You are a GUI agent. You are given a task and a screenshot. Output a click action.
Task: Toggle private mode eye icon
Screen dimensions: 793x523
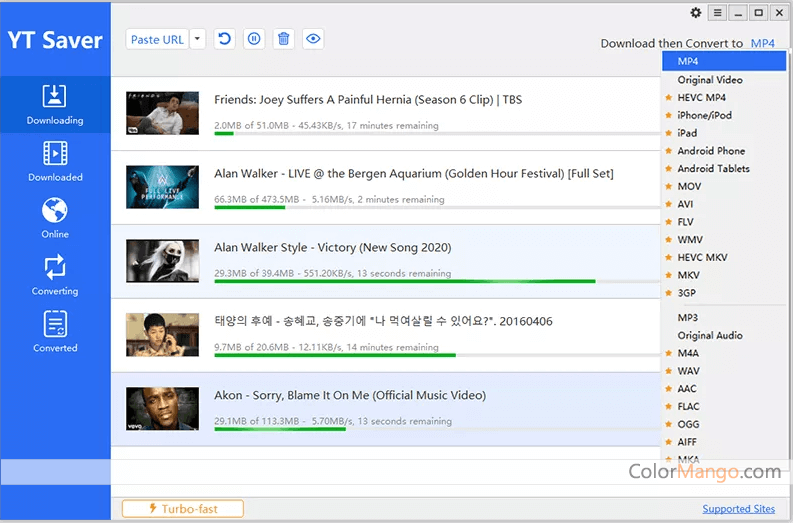point(313,39)
